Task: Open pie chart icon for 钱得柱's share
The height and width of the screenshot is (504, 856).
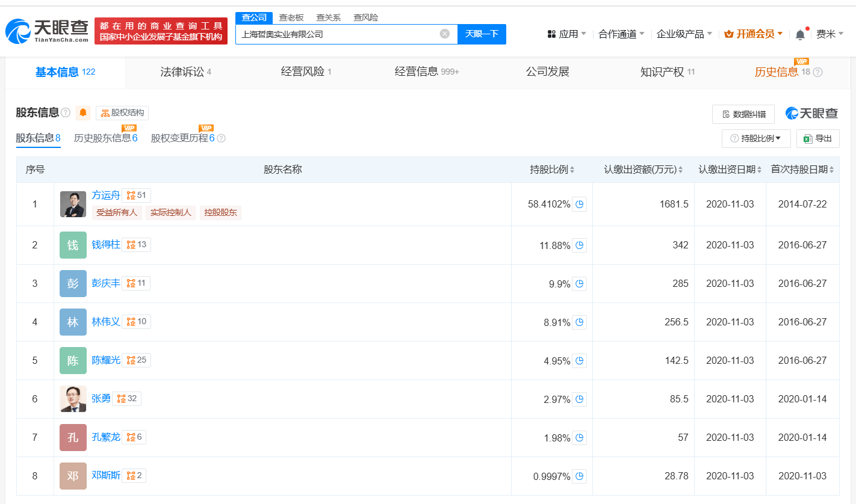Action: [579, 245]
